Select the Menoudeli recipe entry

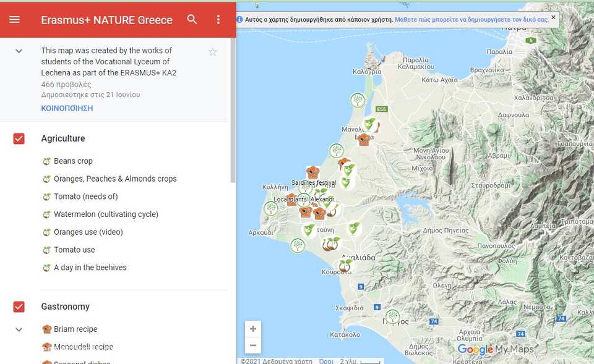84,347
